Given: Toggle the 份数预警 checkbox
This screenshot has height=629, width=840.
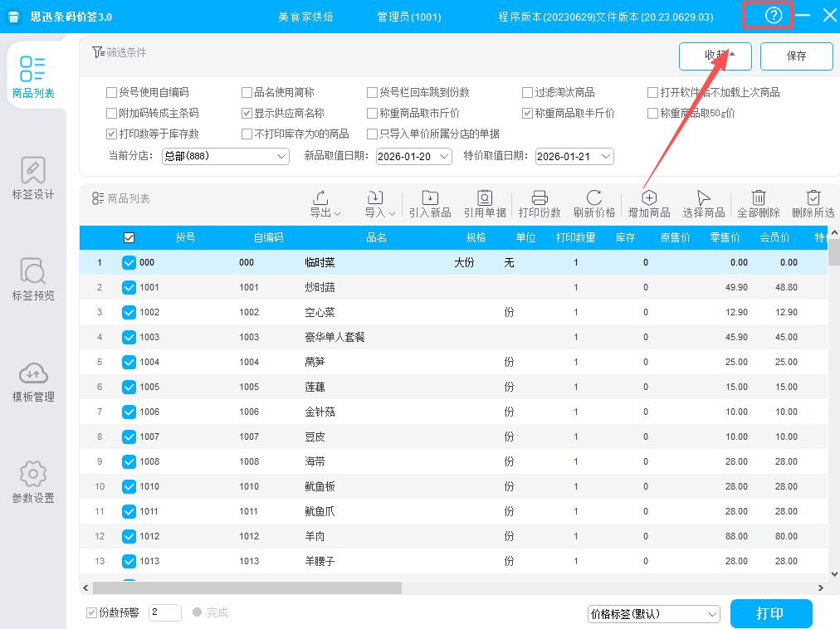Looking at the screenshot, I should click(x=92, y=613).
